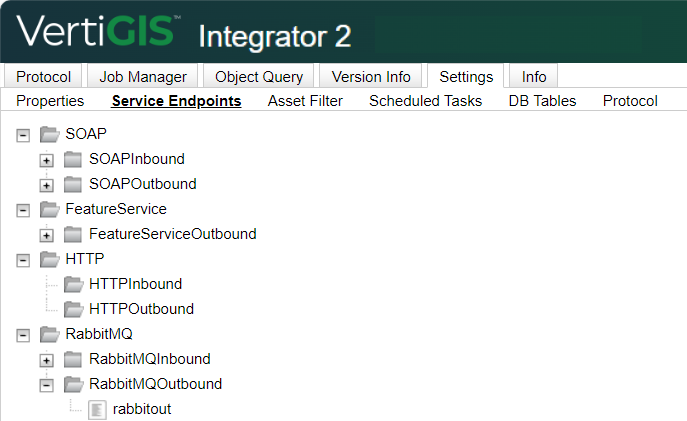The image size is (687, 421).
Task: Select the HTTPInbound label
Action: click(135, 284)
